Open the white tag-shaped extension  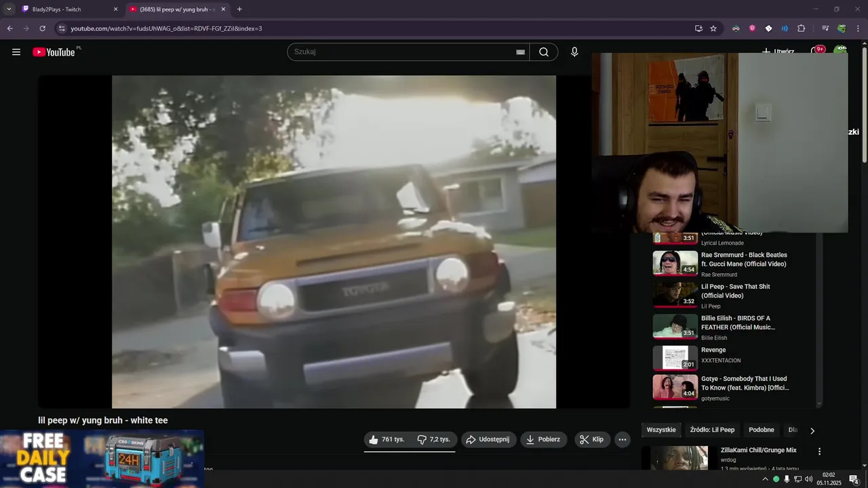(x=768, y=28)
